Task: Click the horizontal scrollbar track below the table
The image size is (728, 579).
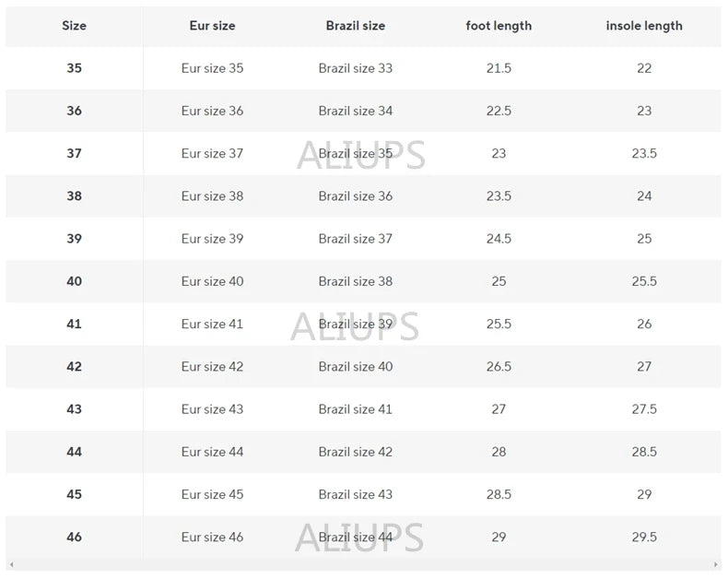Action: [363, 565]
